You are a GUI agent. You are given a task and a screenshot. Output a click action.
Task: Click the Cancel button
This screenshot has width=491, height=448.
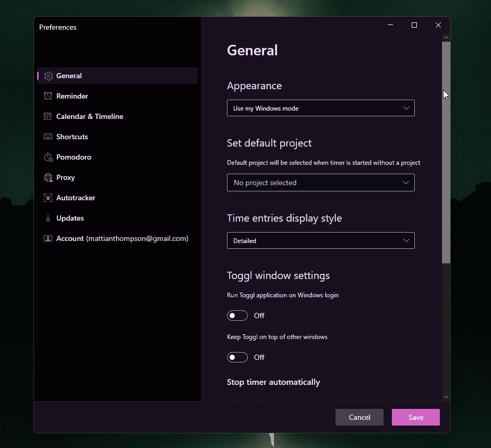[x=359, y=417]
